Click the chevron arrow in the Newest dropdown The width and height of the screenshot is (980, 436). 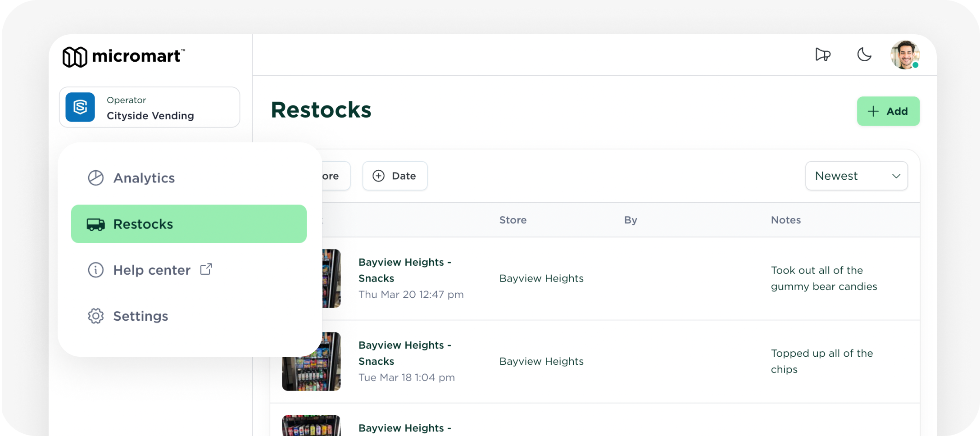[896, 176]
